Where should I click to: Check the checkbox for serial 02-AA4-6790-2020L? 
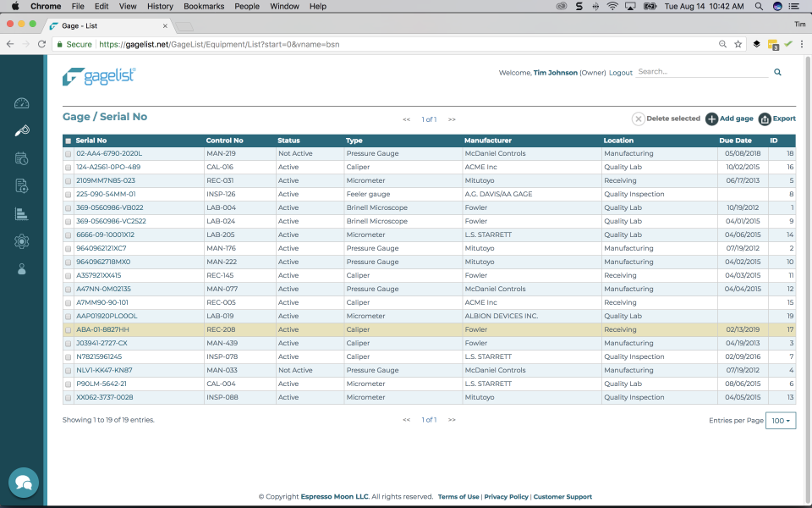tap(69, 153)
